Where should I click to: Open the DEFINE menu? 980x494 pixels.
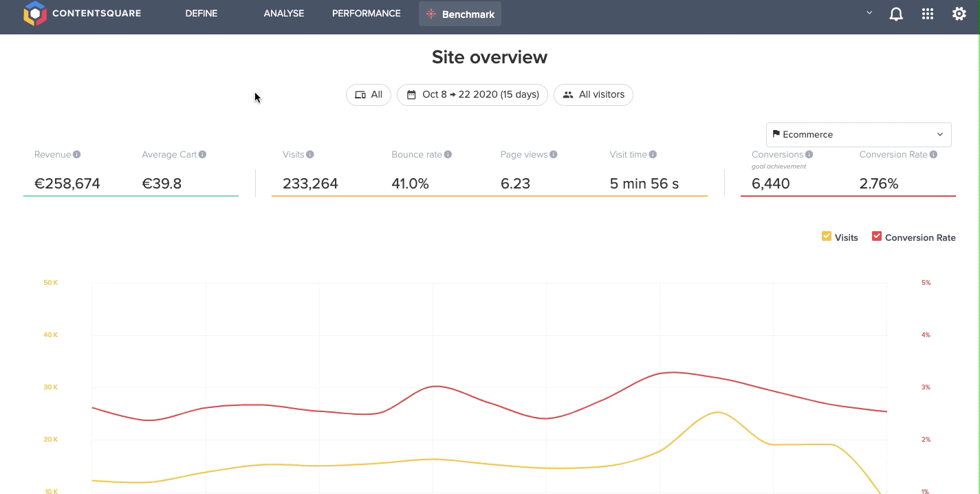point(202,13)
